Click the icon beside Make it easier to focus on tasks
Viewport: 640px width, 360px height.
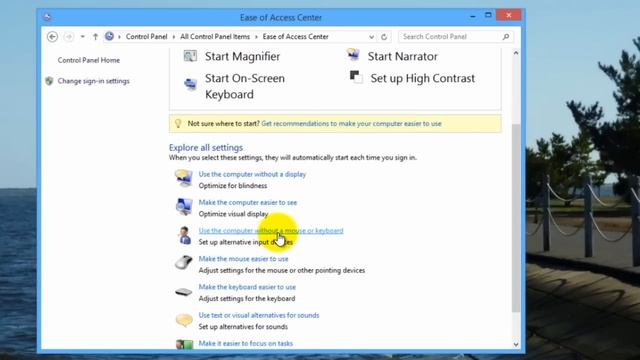click(184, 344)
